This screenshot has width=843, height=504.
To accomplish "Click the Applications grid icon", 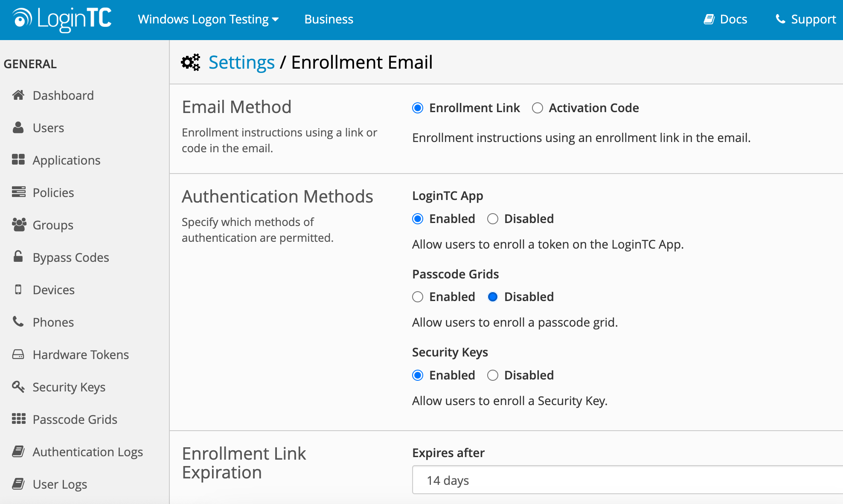I will (18, 160).
